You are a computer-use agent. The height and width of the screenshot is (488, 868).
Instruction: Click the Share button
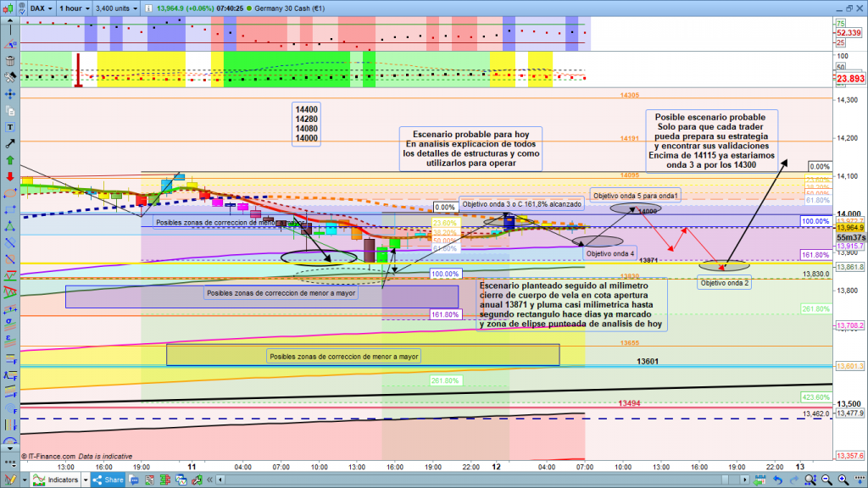pos(109,480)
